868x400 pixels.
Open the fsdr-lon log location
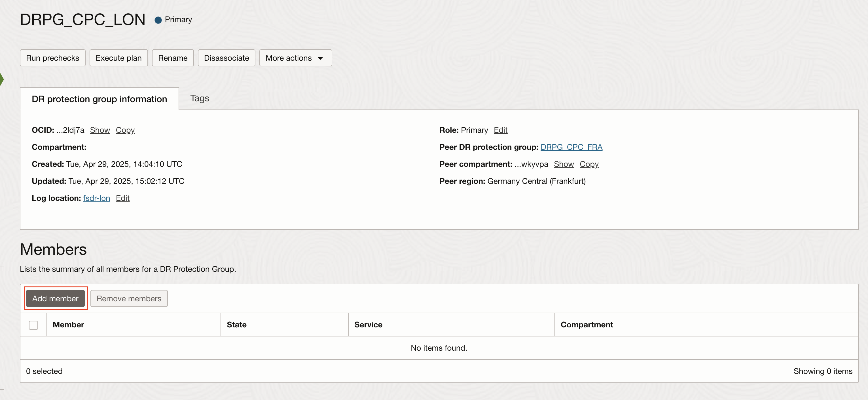[96, 198]
